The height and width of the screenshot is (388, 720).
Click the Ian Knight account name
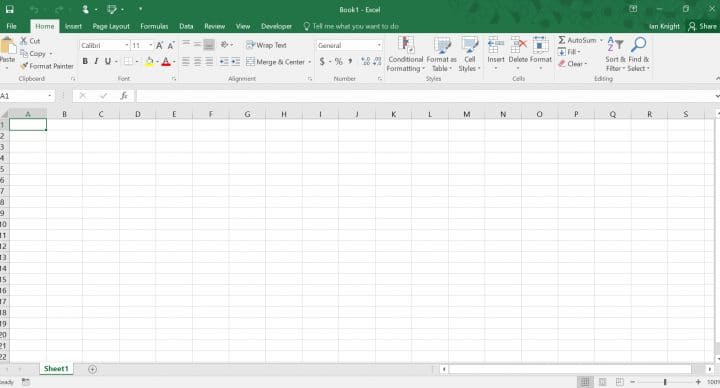coord(664,26)
